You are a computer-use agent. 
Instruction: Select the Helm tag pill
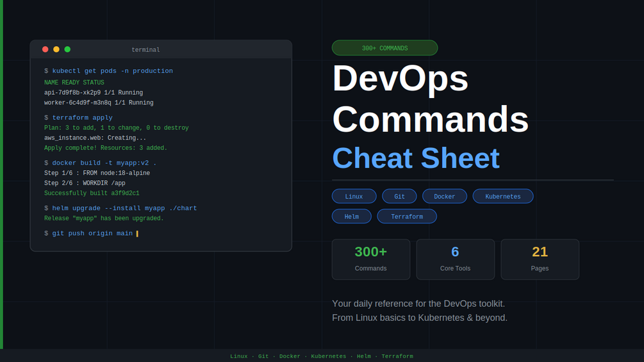pos(352,217)
